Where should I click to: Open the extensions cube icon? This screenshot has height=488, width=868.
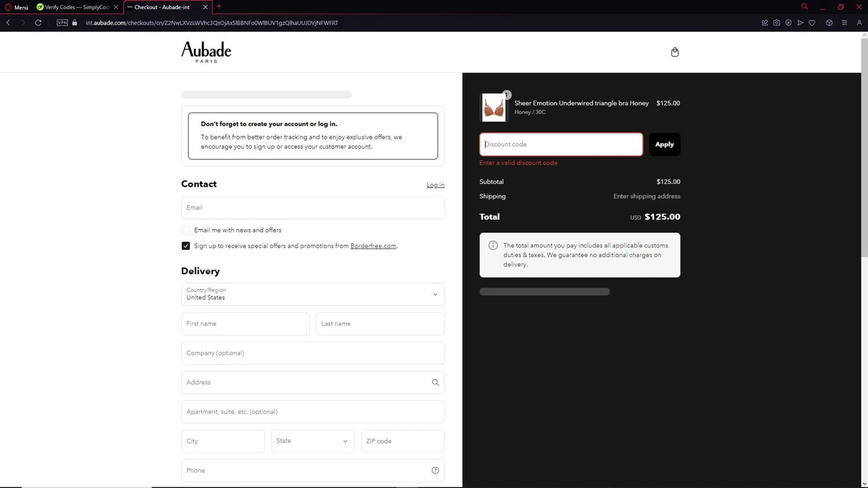pos(829,23)
